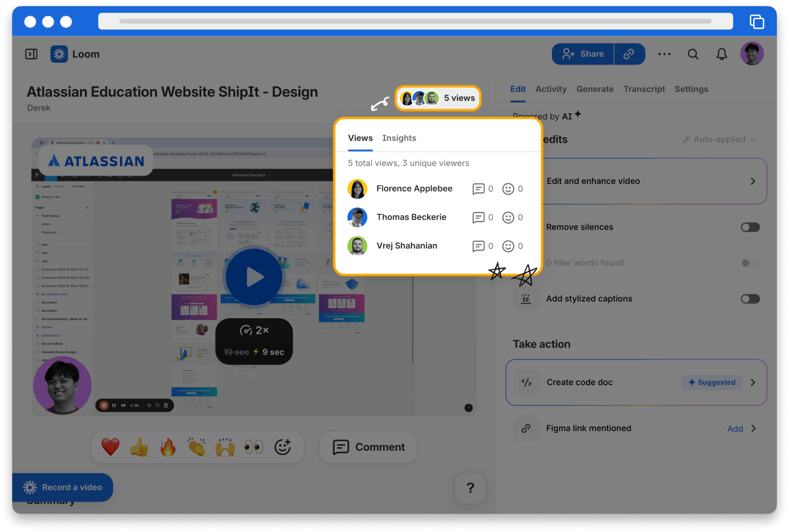Screen dimensions: 789x532
Task: Expand Edit and enhance video chevron
Action: (753, 181)
